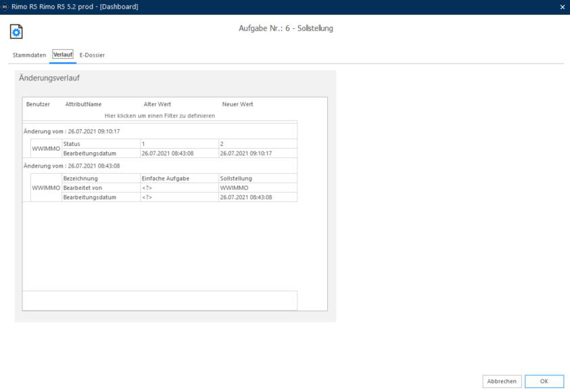This screenshot has width=570, height=392.
Task: Click old value '26.07.2021 08:43:08' in first change
Action: tap(180, 153)
